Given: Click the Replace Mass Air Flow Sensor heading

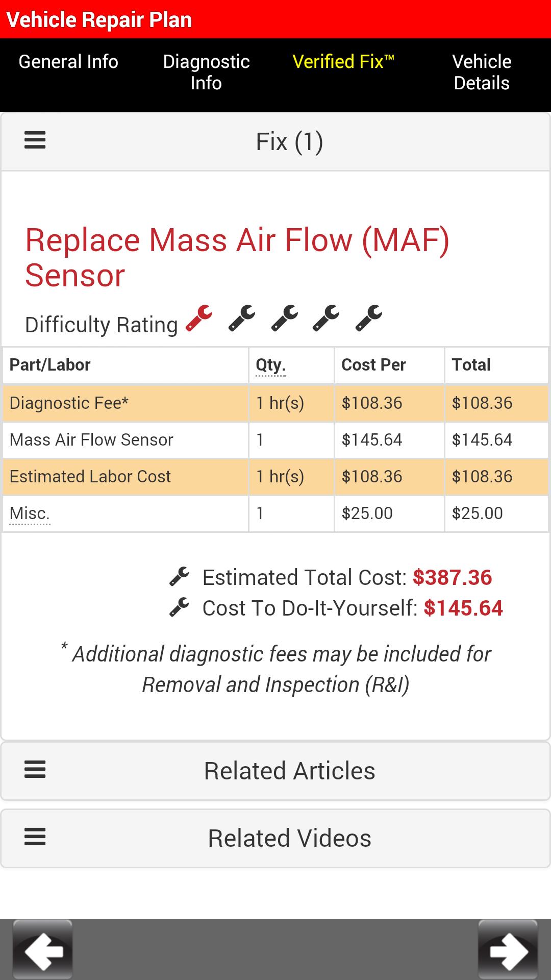Looking at the screenshot, I should pos(237,258).
